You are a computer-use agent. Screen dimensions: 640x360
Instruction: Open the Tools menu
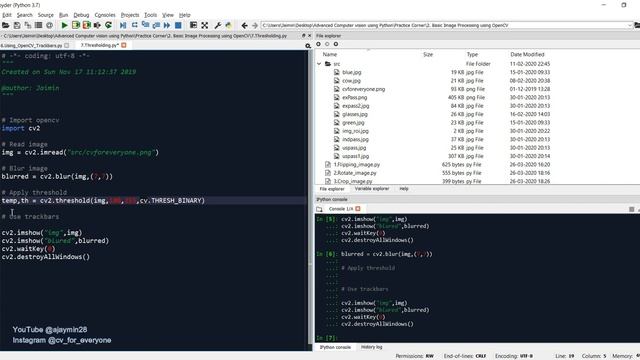[150, 15]
